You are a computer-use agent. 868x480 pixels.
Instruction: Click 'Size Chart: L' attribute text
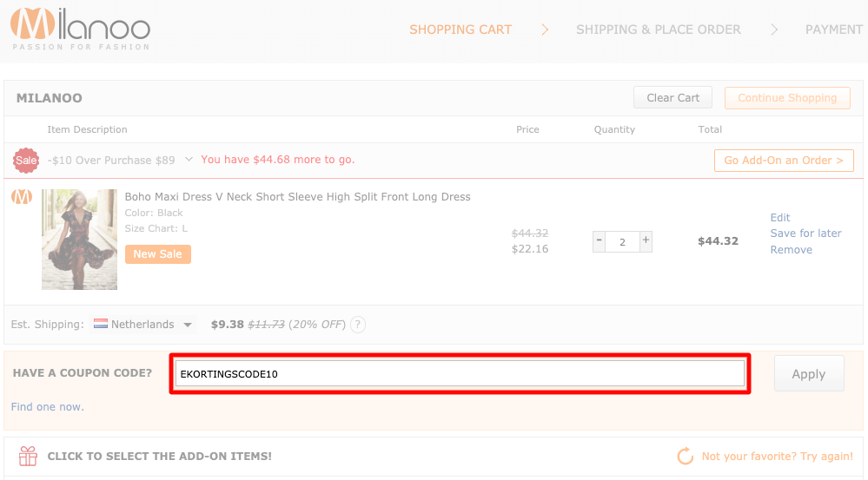click(156, 228)
